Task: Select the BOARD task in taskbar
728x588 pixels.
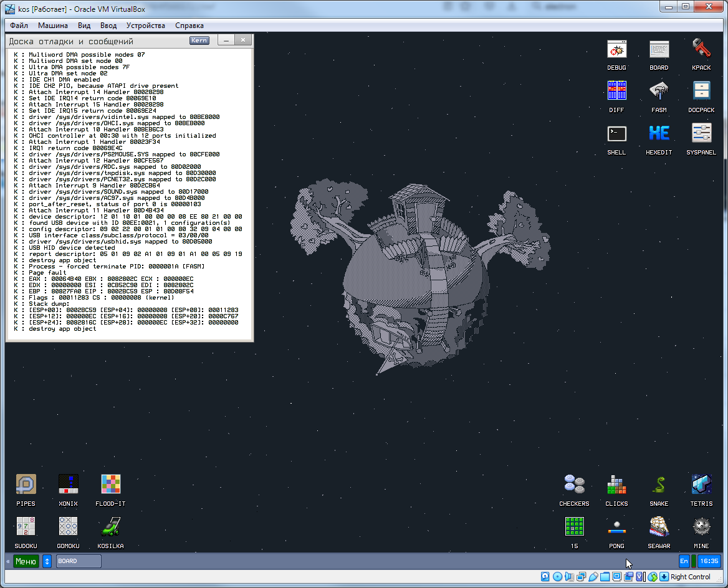Action: pyautogui.click(x=79, y=561)
